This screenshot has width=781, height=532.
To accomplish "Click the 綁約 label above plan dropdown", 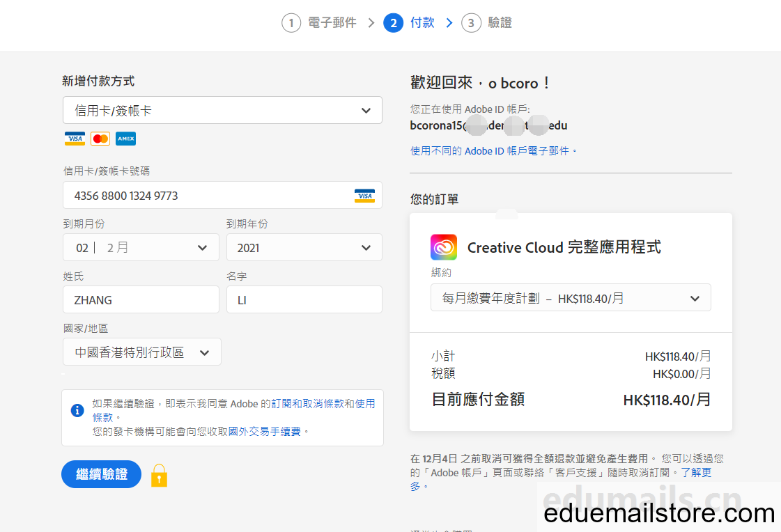I will point(441,273).
